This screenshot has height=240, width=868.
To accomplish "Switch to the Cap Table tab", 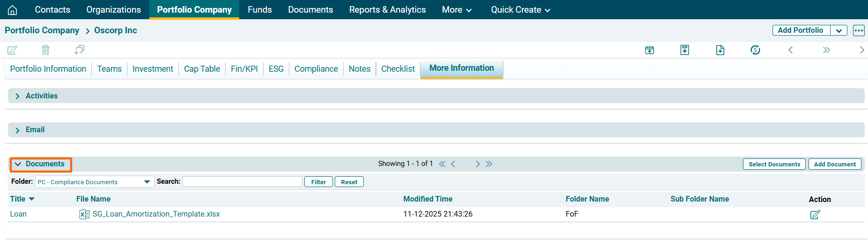I will click(202, 69).
